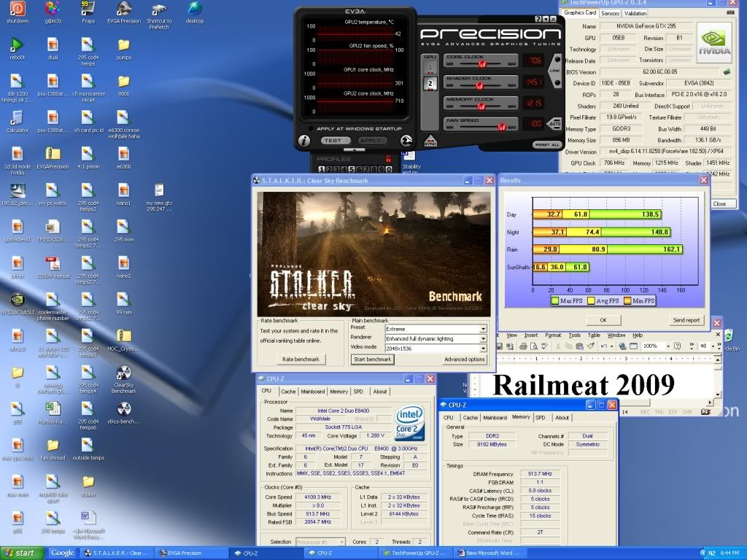Open the Calculator desktop shortcut
Viewport: 747px width, 560px height.
coord(18,122)
